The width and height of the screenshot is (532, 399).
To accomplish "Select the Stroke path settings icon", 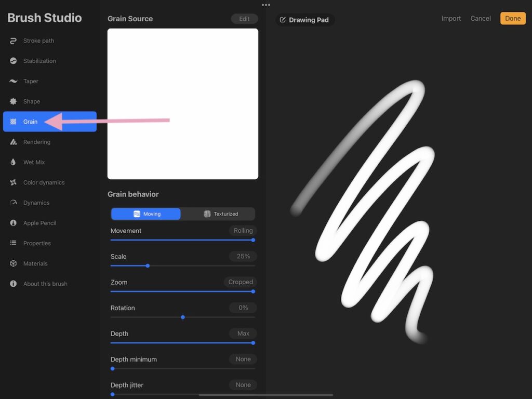I will point(14,41).
